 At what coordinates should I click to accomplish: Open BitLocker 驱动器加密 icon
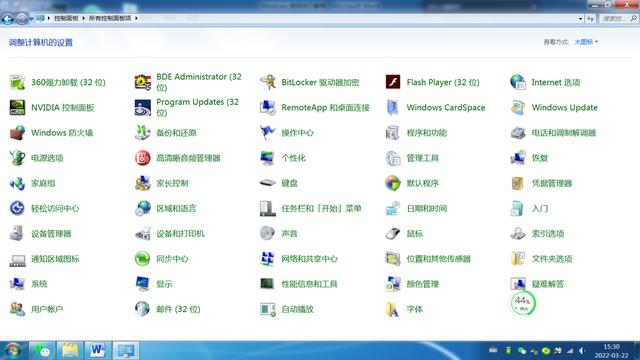(x=268, y=82)
